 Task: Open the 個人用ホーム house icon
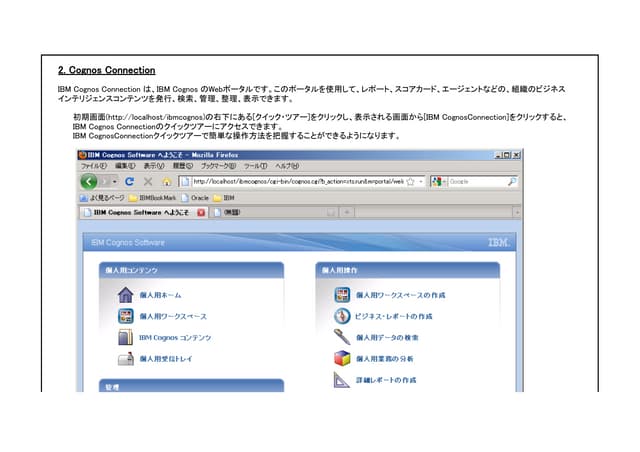click(x=126, y=295)
